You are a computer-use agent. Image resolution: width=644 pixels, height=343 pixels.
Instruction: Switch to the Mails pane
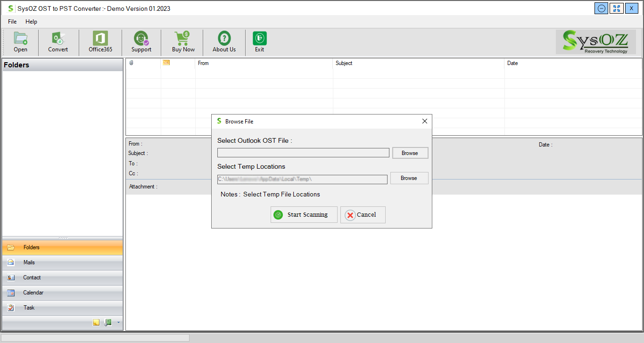coord(29,262)
